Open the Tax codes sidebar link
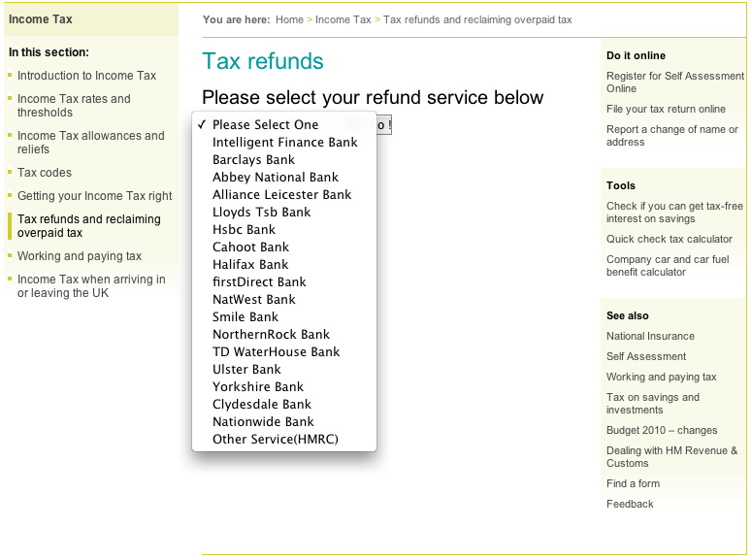The image size is (752, 560). 45,173
